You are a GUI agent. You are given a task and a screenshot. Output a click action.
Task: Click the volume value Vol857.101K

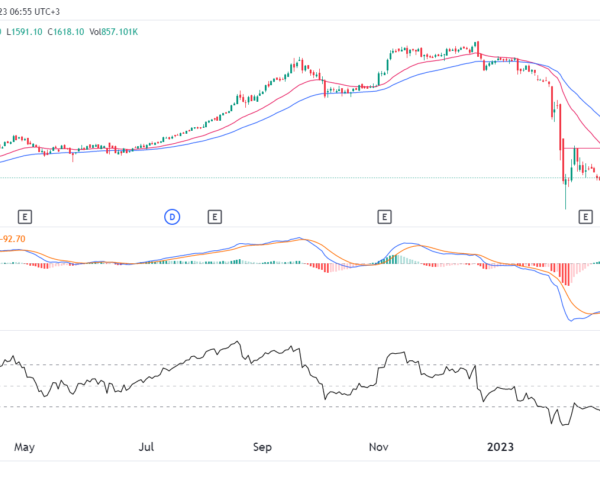coord(114,32)
